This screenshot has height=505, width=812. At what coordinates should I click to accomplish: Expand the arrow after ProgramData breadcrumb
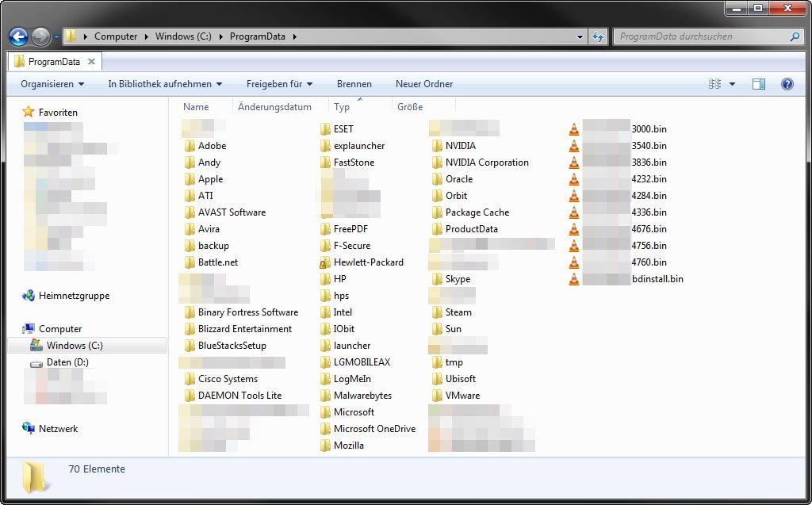(x=295, y=36)
